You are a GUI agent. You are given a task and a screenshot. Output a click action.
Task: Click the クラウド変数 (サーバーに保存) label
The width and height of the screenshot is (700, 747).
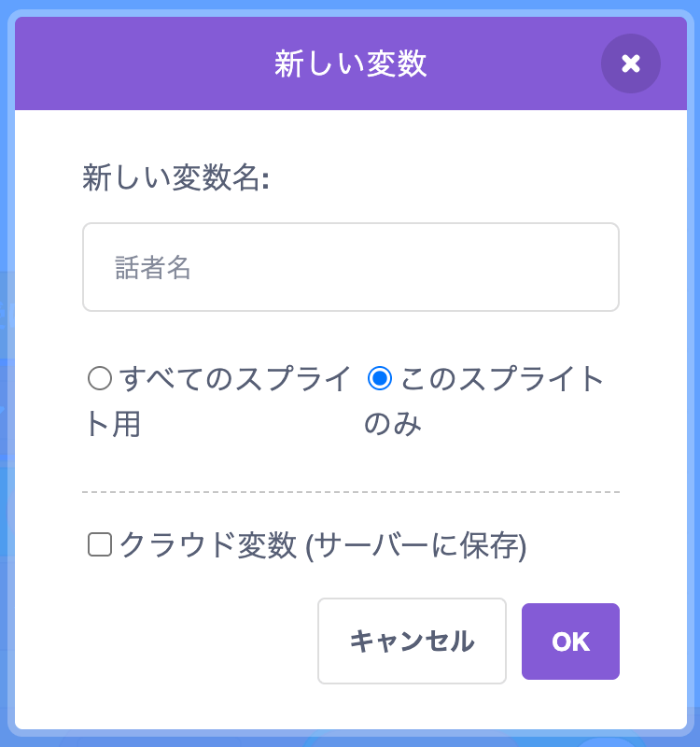[323, 545]
